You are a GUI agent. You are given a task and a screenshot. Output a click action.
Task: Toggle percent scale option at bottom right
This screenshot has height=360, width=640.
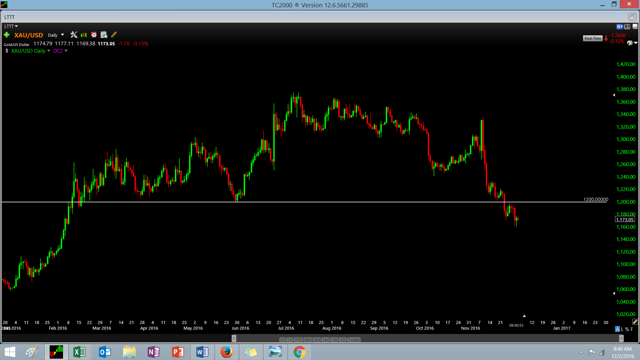tap(627, 329)
